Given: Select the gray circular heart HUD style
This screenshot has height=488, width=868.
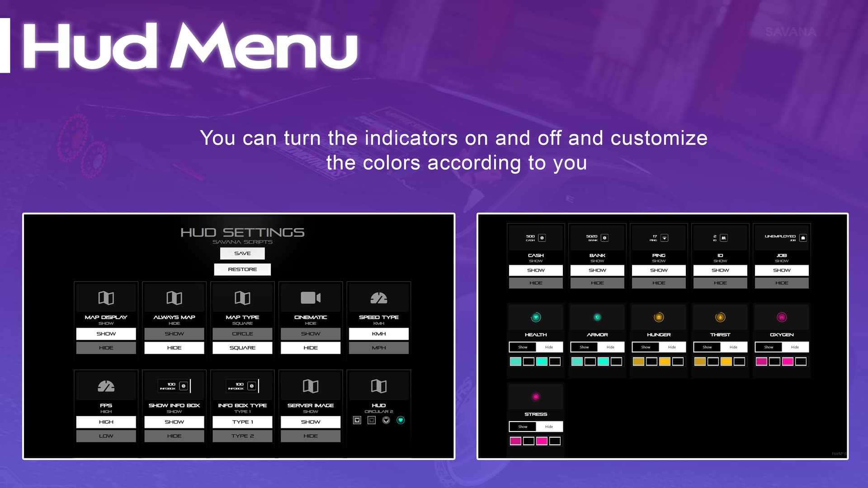Looking at the screenshot, I should (386, 420).
